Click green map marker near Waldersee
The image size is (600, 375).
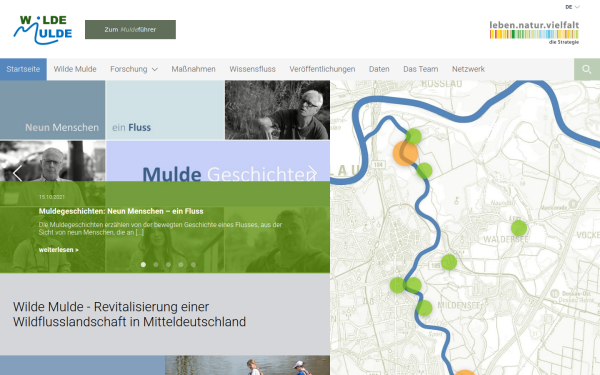pyautogui.click(x=519, y=228)
